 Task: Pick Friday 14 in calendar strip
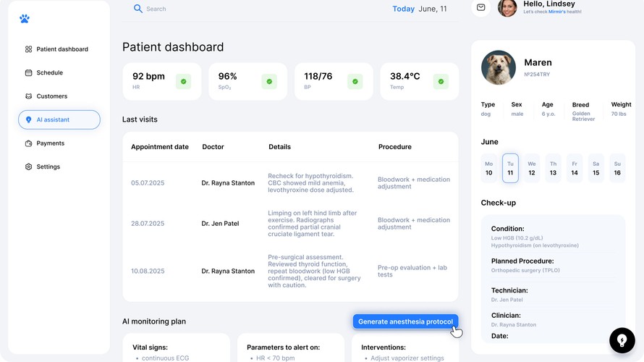575,168
